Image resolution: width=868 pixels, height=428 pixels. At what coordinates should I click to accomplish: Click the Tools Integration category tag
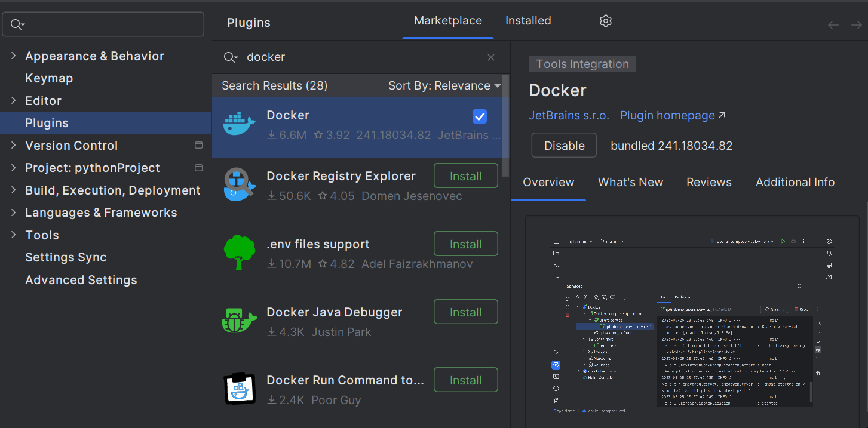tap(582, 64)
